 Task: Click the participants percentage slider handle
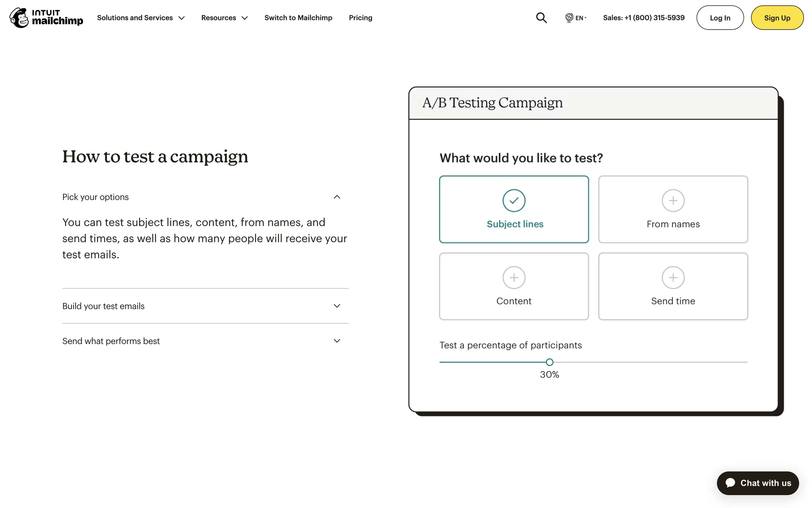549,362
